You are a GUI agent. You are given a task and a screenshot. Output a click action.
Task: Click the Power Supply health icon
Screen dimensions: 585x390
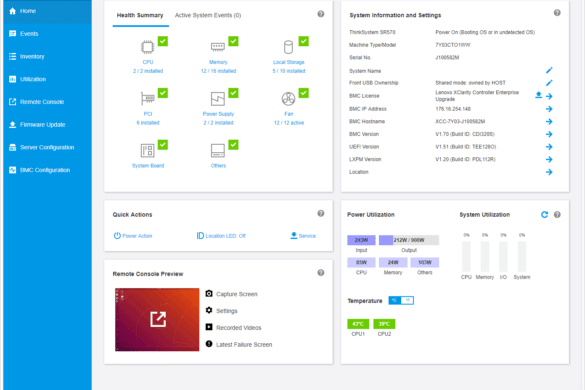pos(218,99)
